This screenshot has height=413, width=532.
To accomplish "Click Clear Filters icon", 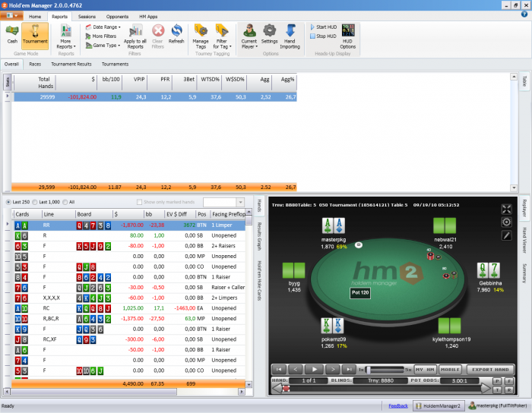I will 158,36.
